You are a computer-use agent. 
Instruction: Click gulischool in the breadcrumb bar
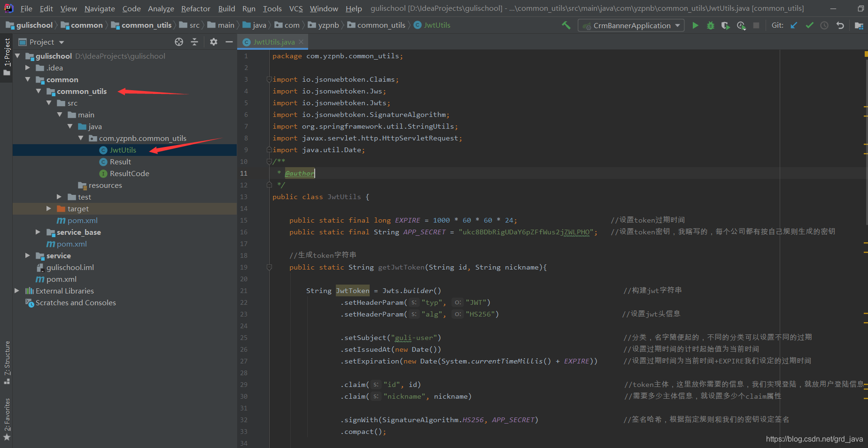(30, 25)
